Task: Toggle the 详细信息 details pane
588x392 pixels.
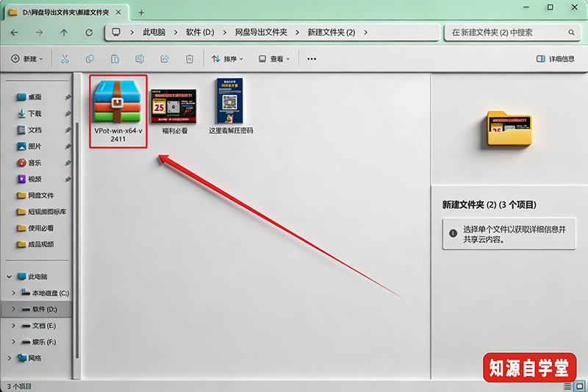Action: tap(556, 59)
